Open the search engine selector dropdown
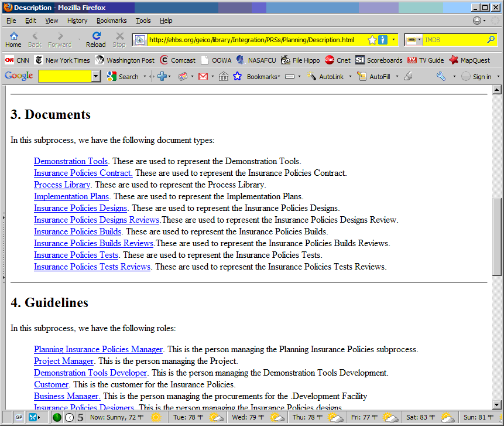The image size is (504, 426). tap(420, 40)
